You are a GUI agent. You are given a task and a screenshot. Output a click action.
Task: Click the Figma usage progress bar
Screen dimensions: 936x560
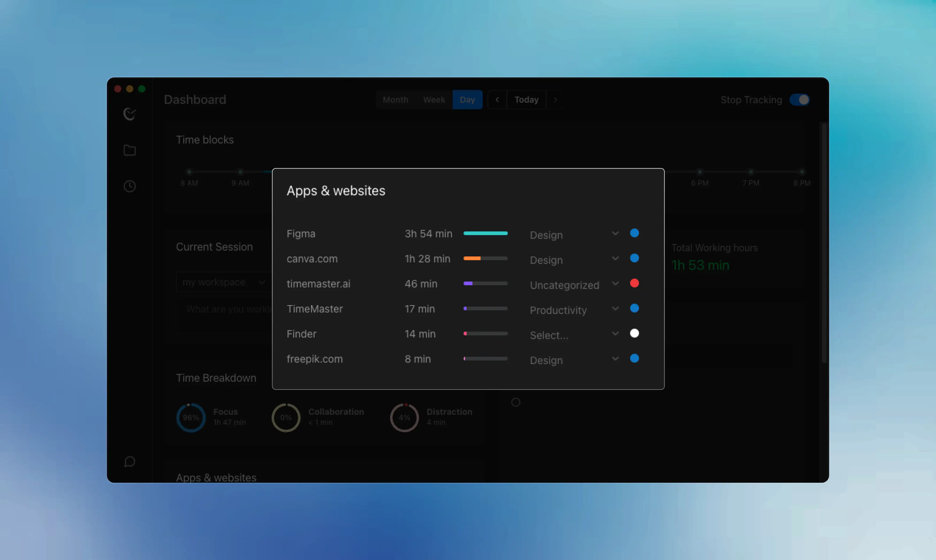[x=485, y=233]
